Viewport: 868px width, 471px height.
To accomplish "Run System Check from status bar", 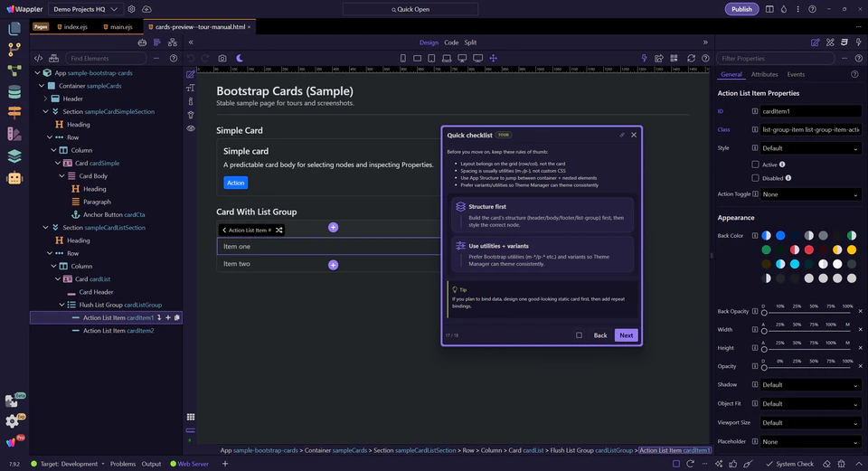I will pyautogui.click(x=790, y=464).
